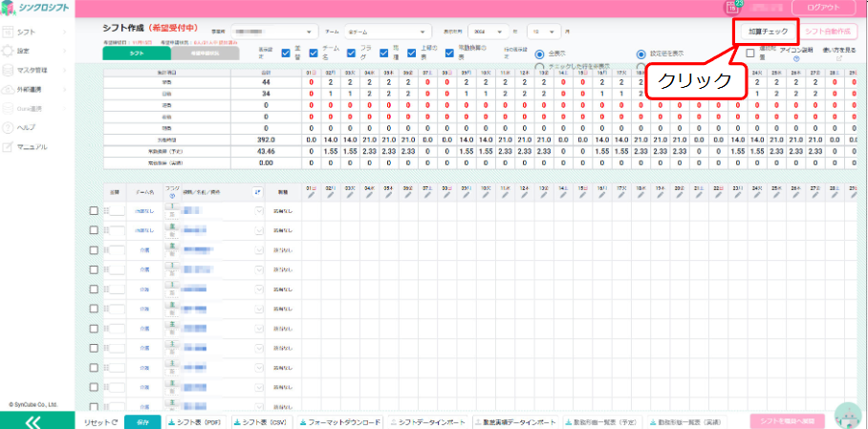This screenshot has width=868, height=429.
Task: Open 勤怠実績データインポート
Action: pos(515,421)
